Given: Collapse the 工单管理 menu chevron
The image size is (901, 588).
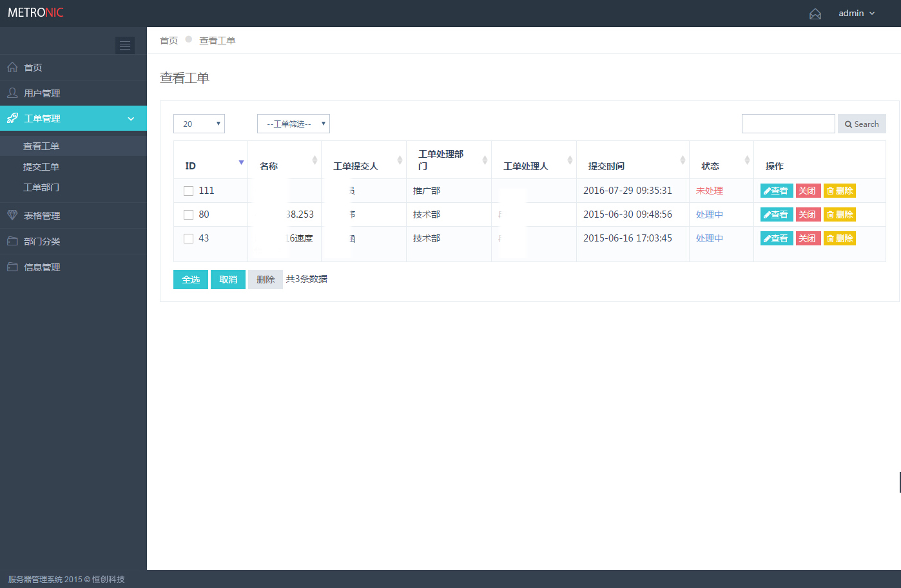Looking at the screenshot, I should 131,119.
